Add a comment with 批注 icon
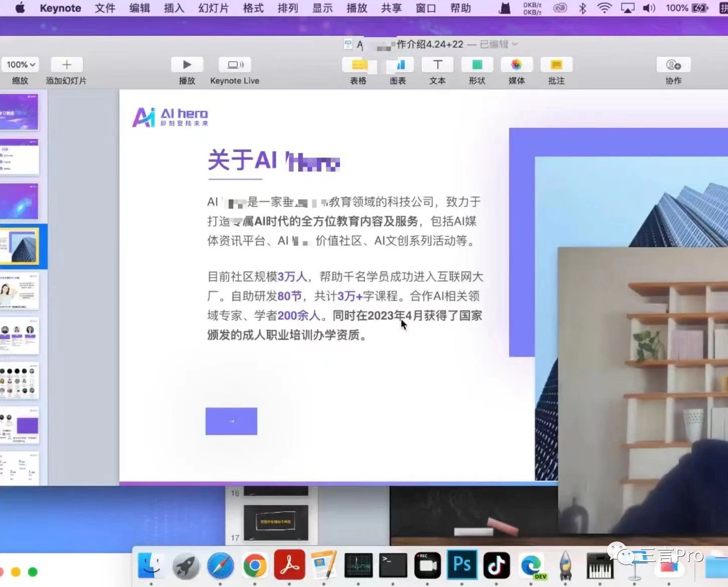This screenshot has width=728, height=587. (x=556, y=65)
